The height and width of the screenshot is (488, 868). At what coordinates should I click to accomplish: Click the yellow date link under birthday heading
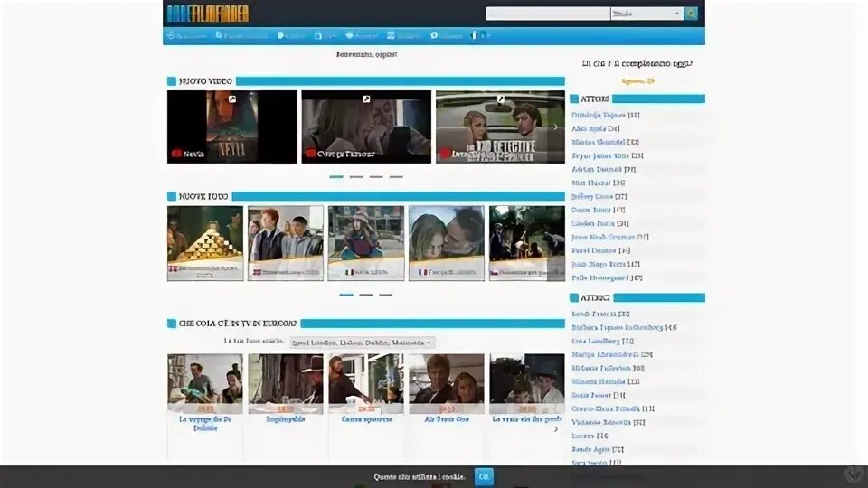click(637, 81)
